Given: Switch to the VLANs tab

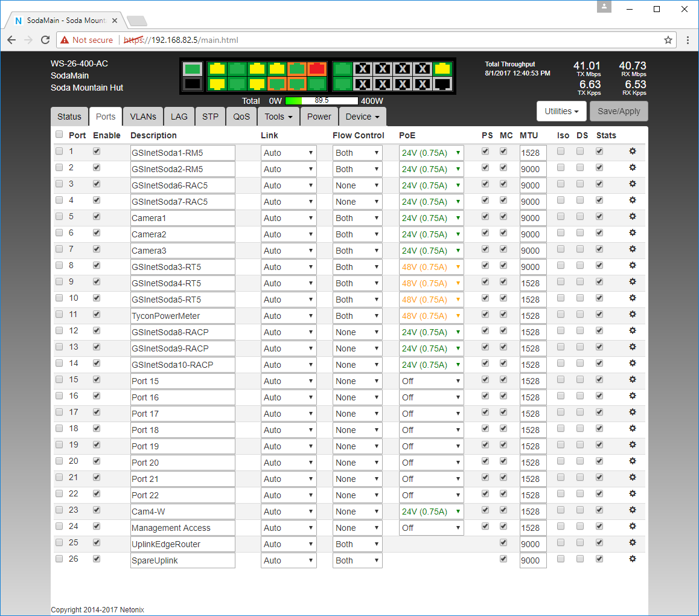Looking at the screenshot, I should pyautogui.click(x=143, y=117).
